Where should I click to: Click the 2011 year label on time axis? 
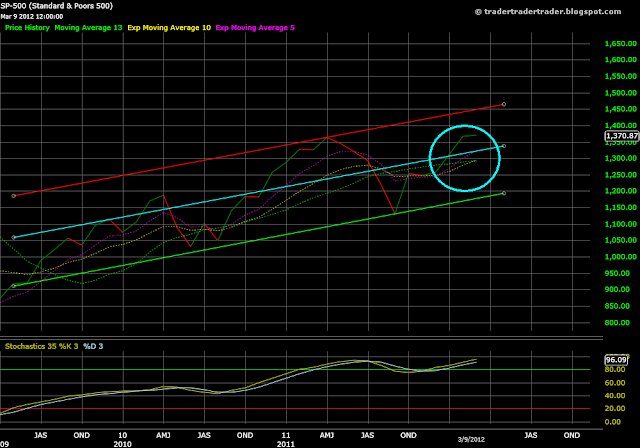point(286,444)
